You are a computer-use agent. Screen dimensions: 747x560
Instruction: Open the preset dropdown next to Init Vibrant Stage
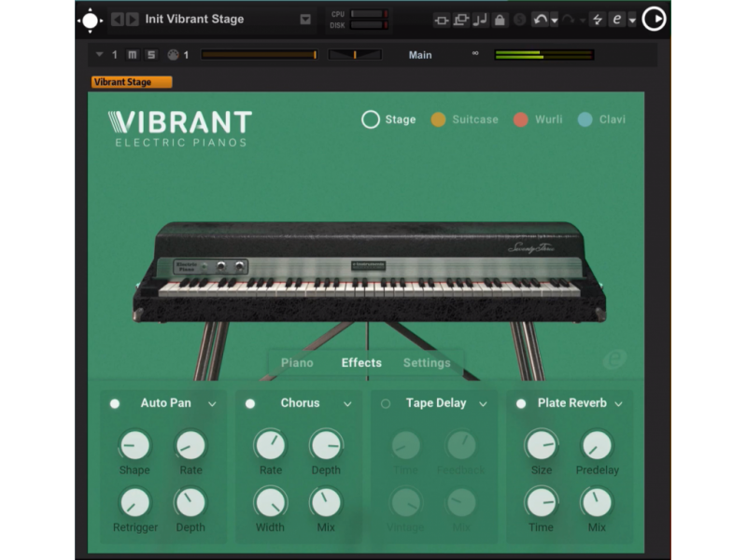pos(305,20)
